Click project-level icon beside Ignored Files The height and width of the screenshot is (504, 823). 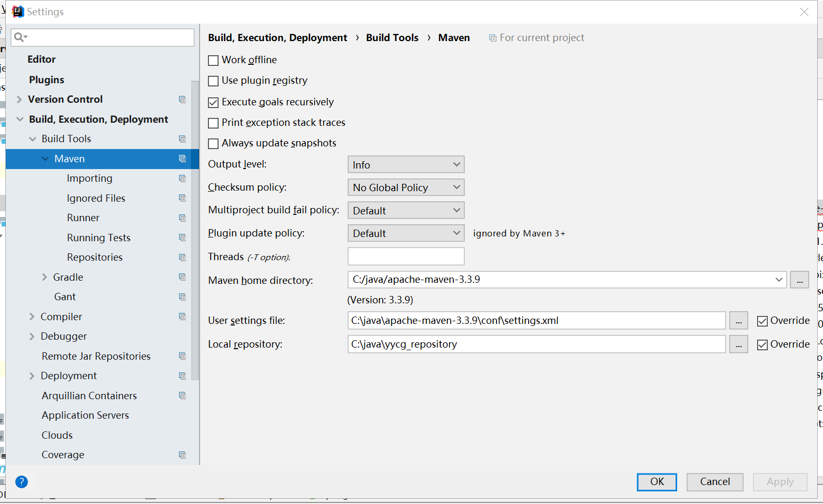click(x=182, y=198)
